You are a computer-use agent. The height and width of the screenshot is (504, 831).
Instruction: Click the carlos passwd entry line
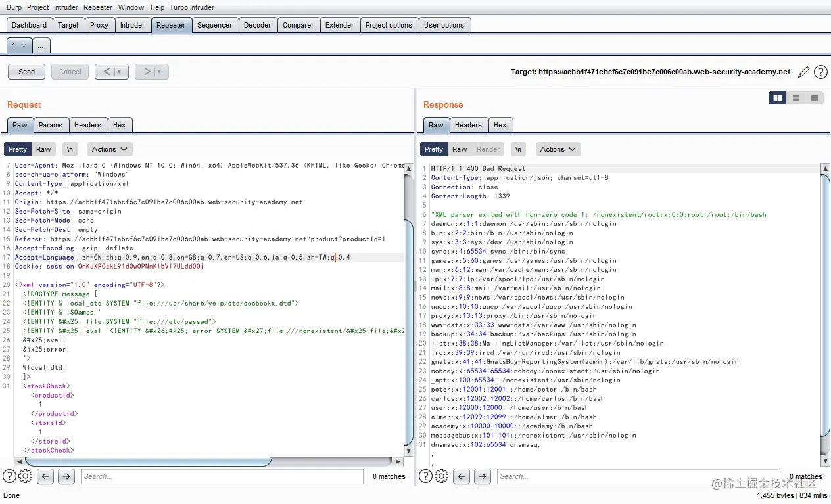(517, 398)
